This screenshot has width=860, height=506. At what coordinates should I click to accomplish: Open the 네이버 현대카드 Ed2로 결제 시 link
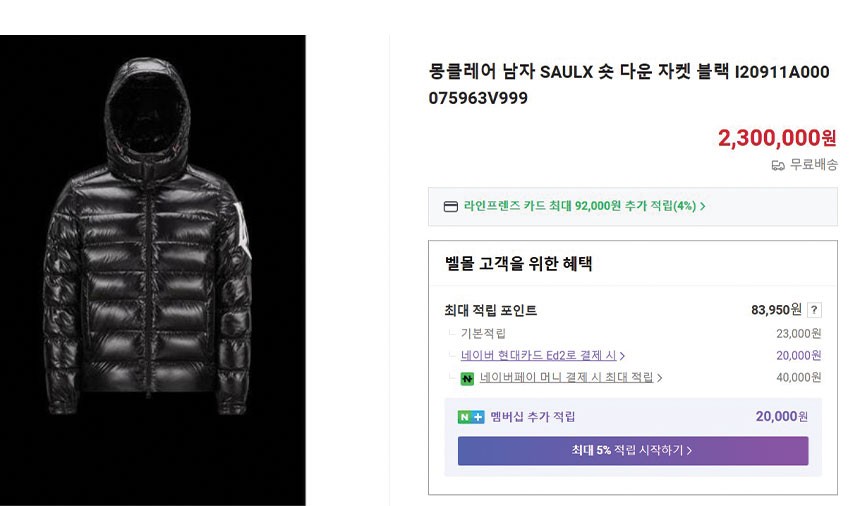coord(538,355)
